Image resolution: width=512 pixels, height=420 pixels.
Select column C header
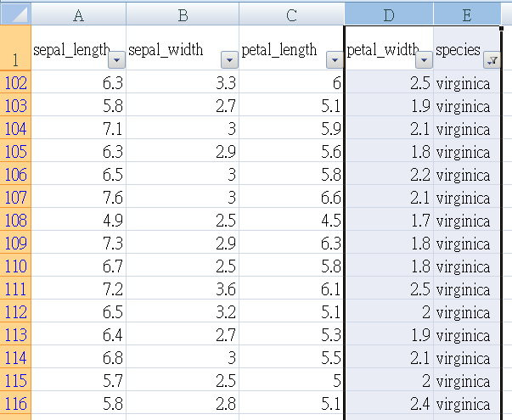(x=291, y=14)
